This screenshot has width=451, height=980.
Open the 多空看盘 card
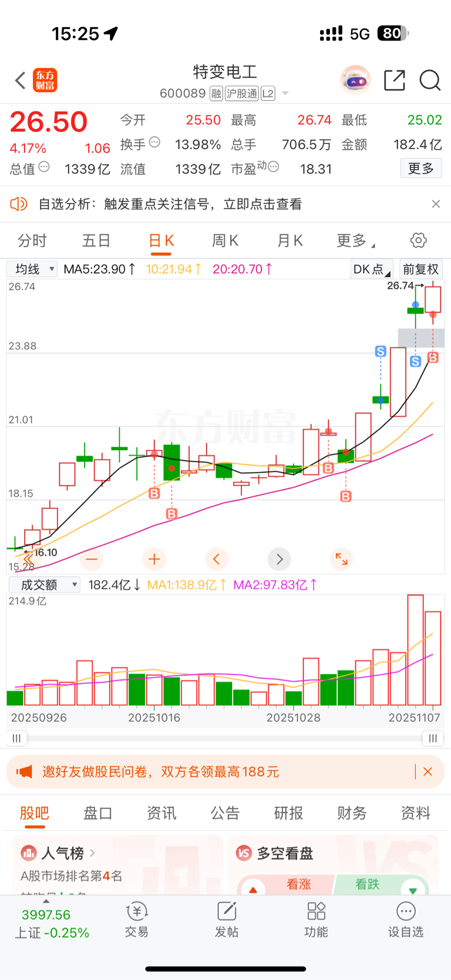[333, 866]
